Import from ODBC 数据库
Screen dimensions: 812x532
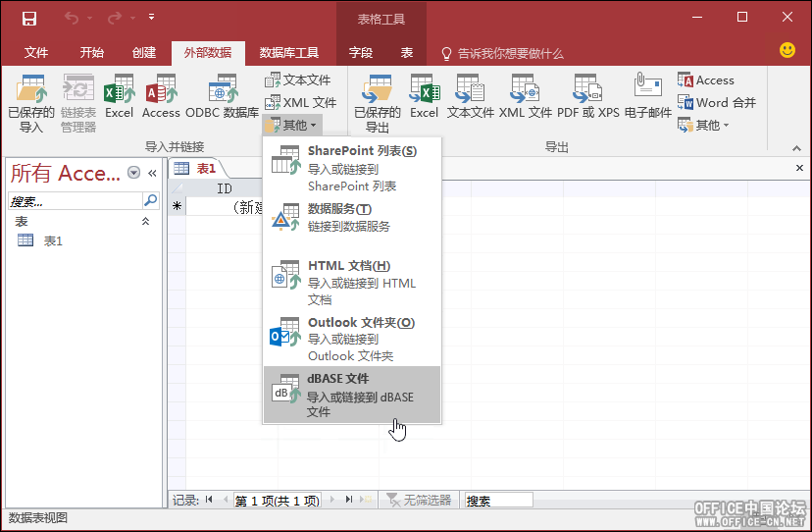tap(223, 97)
